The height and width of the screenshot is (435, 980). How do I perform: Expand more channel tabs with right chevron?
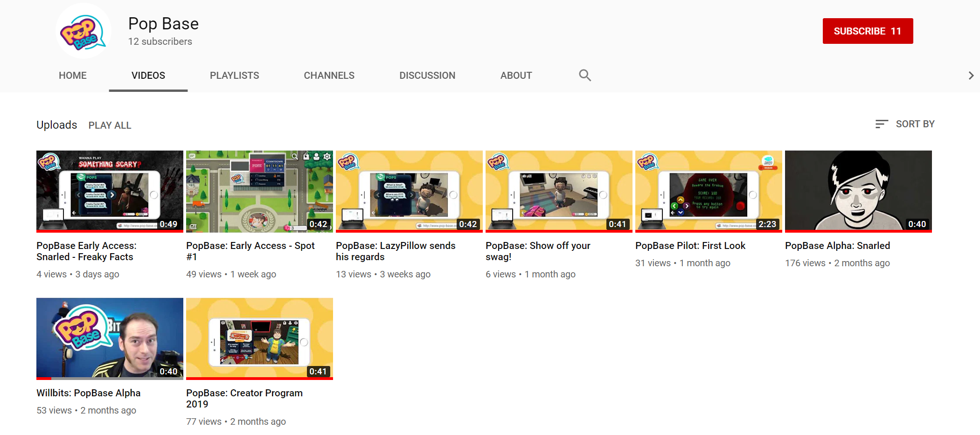pos(971,76)
